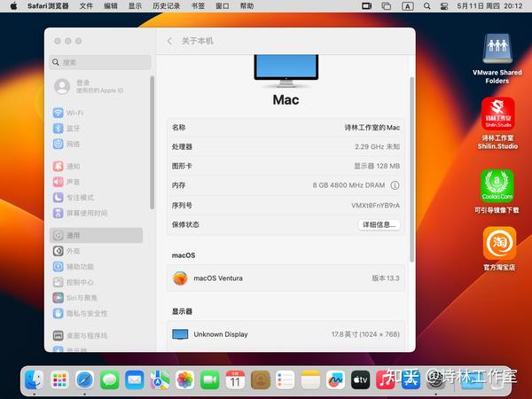Open Wi-Fi settings in sidebar
This screenshot has width=532, height=399.
[68, 113]
